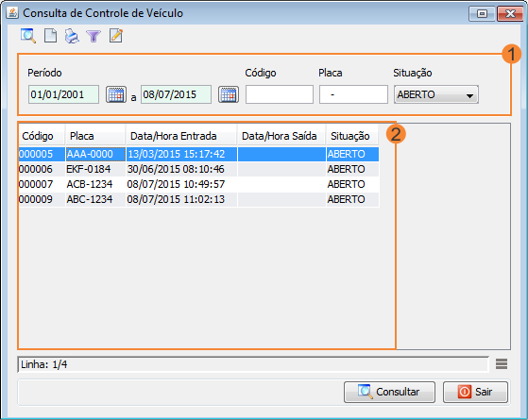Expand the Situação ABERTO dropdown
This screenshot has width=528, height=420.
tap(436, 94)
